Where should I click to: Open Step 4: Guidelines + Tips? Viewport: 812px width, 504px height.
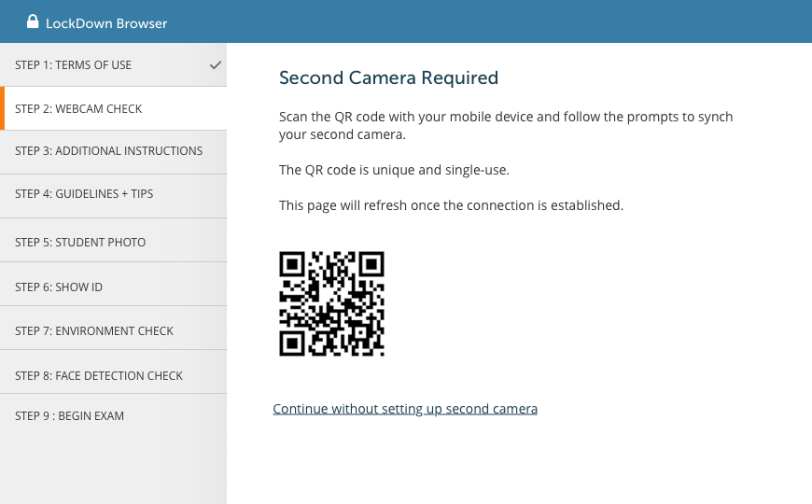pos(114,195)
